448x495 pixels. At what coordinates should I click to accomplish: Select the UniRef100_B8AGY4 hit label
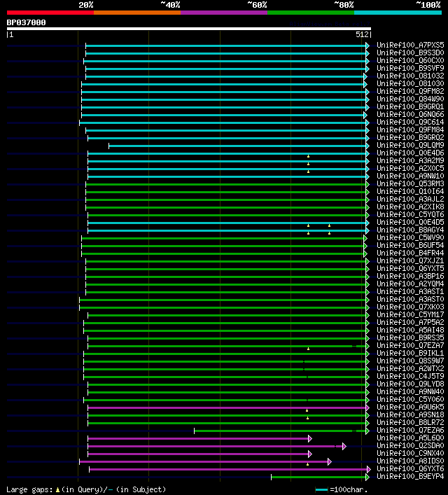[x=410, y=230]
